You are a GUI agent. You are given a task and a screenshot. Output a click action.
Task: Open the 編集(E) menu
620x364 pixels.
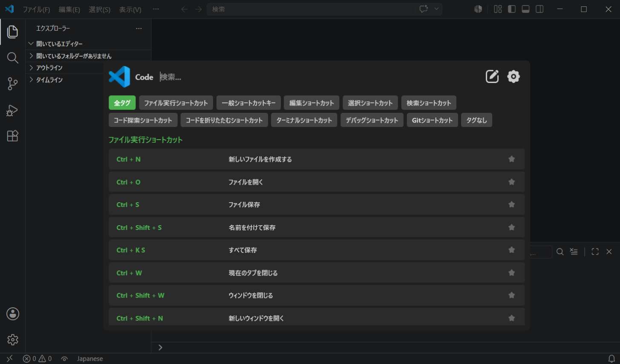pos(69,9)
